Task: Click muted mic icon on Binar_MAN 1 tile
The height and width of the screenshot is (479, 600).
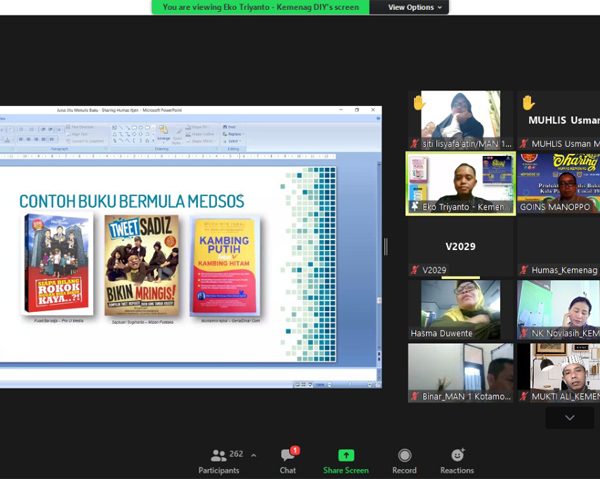Action: [x=415, y=396]
